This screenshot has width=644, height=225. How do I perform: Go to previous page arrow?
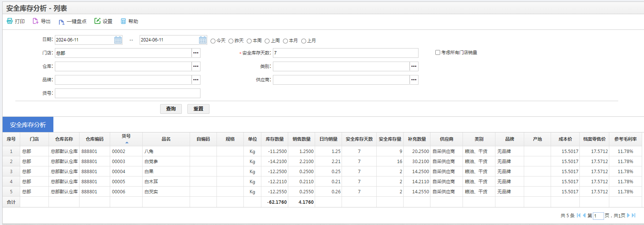click(x=584, y=215)
